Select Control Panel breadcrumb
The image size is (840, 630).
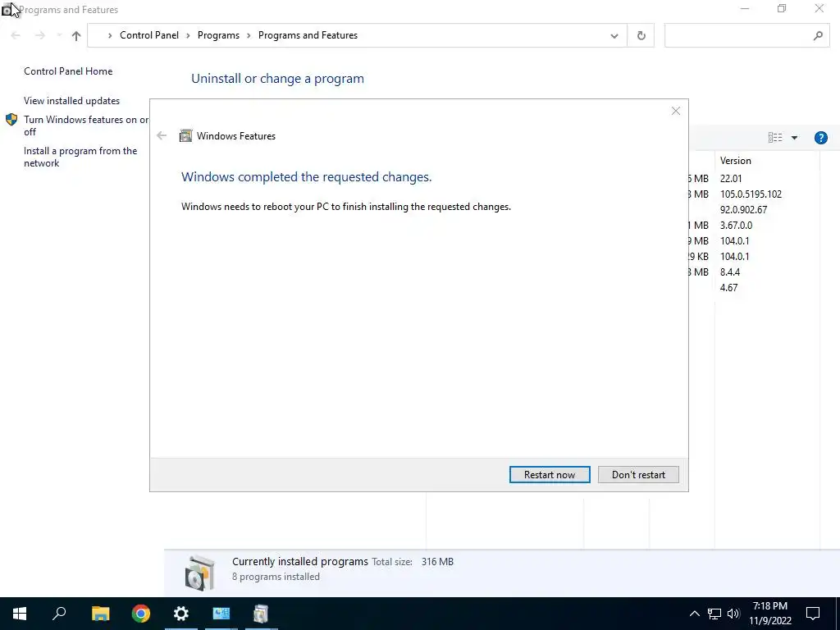[x=149, y=35]
